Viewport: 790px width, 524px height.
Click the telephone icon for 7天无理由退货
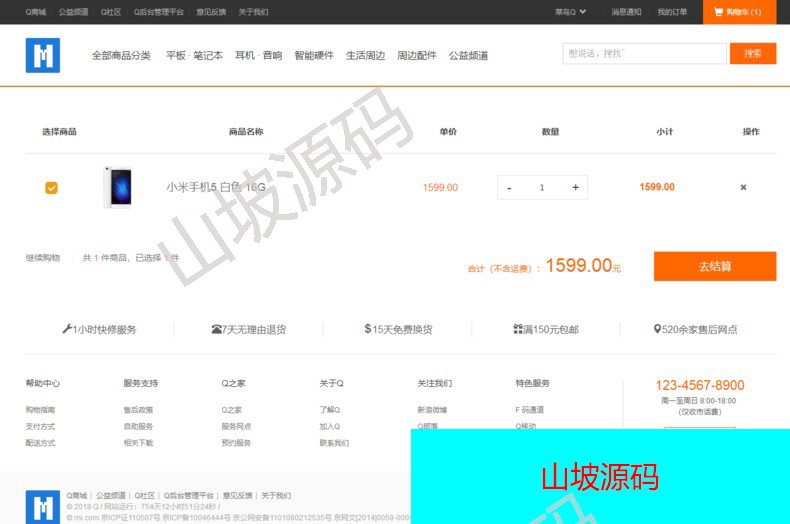[216, 330]
